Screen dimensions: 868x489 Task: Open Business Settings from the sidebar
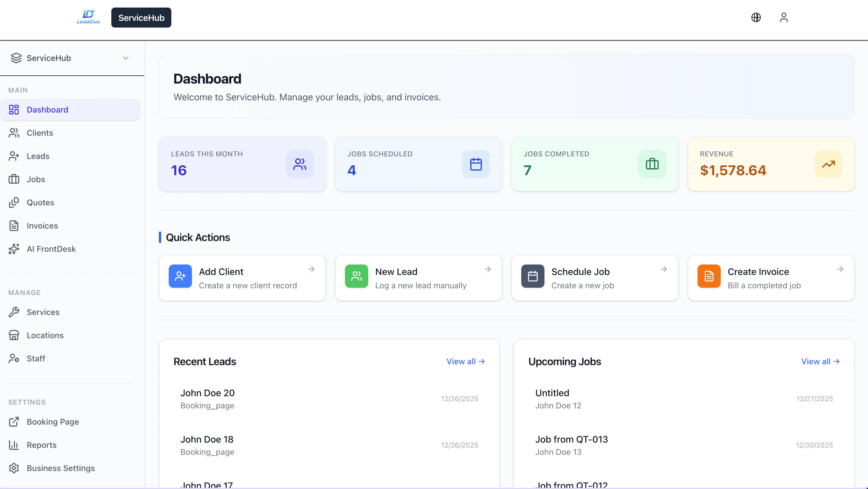coord(60,468)
